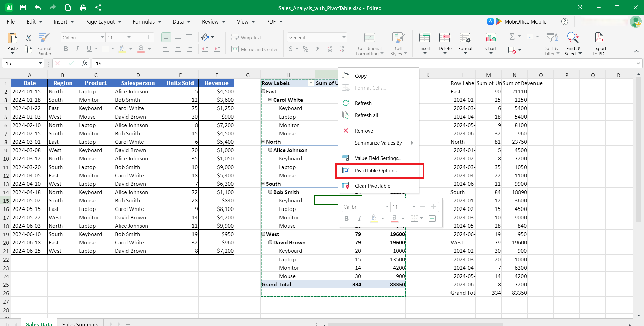The height and width of the screenshot is (326, 644).
Task: Toggle Bold in the ribbon
Action: pos(66,49)
